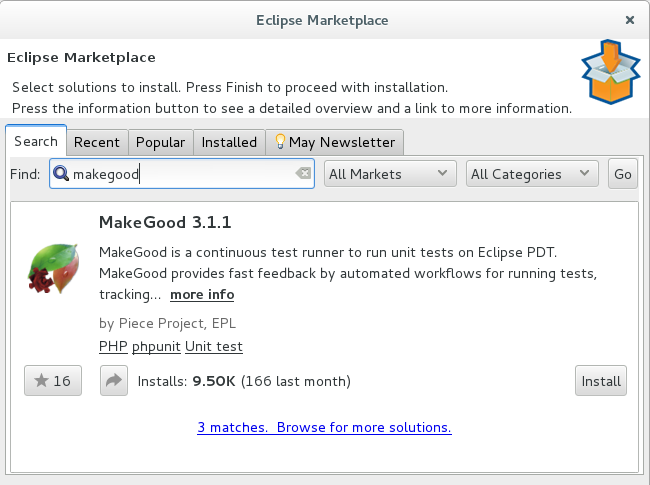The width and height of the screenshot is (650, 485).
Task: Install the MakeGood 3.1.1 plugin
Action: point(601,381)
